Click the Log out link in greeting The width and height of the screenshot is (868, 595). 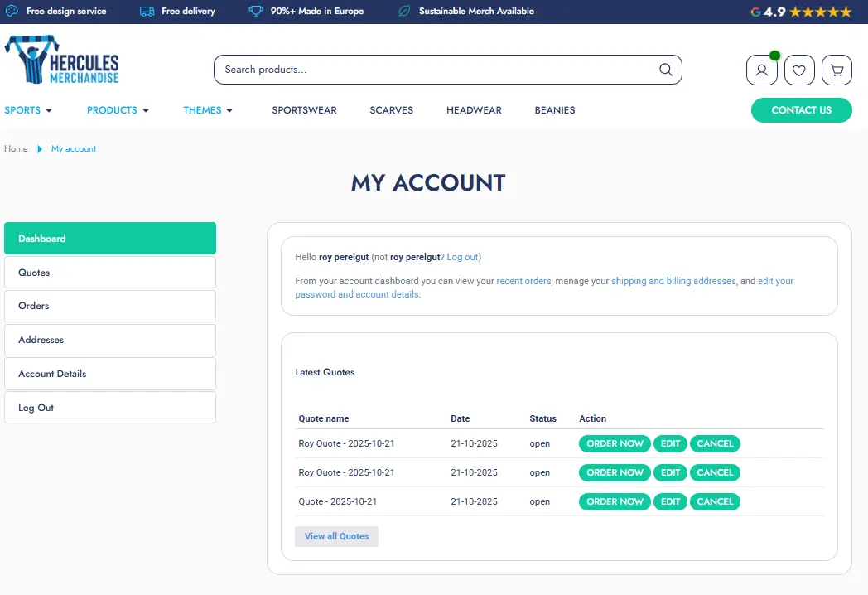click(x=462, y=257)
